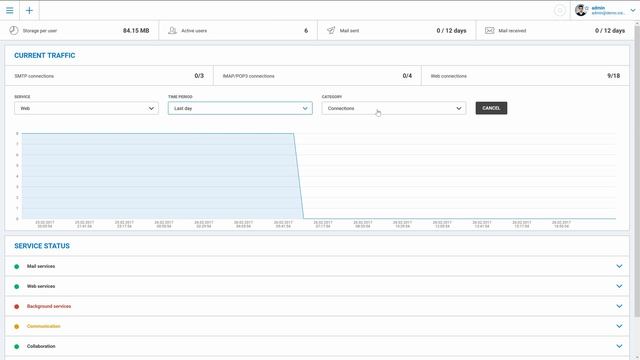Open the admin account dropdown arrow
Image resolution: width=640 pixels, height=360 pixels.
[x=633, y=11]
